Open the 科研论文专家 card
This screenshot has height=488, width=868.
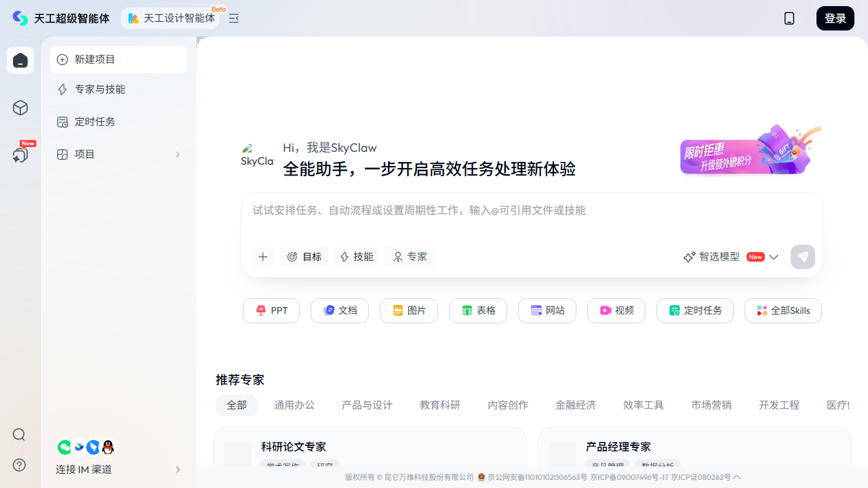pos(370,447)
